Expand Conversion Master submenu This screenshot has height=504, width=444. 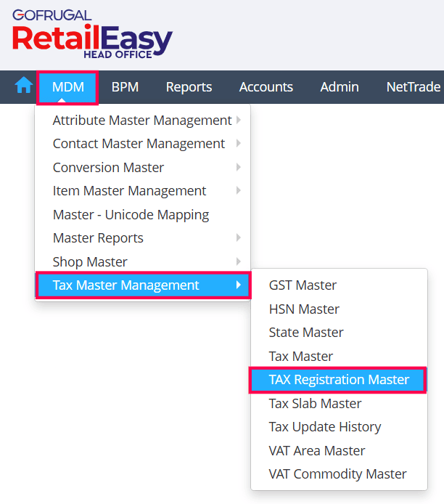[142, 168]
